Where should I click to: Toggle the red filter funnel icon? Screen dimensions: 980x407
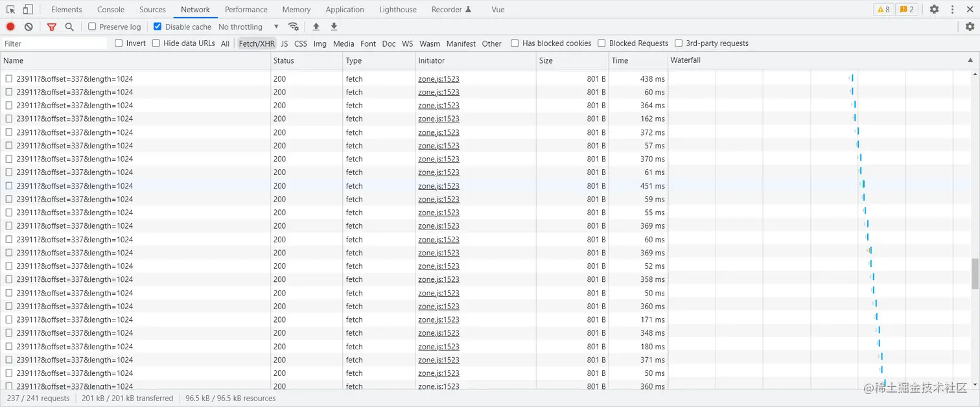[52, 27]
